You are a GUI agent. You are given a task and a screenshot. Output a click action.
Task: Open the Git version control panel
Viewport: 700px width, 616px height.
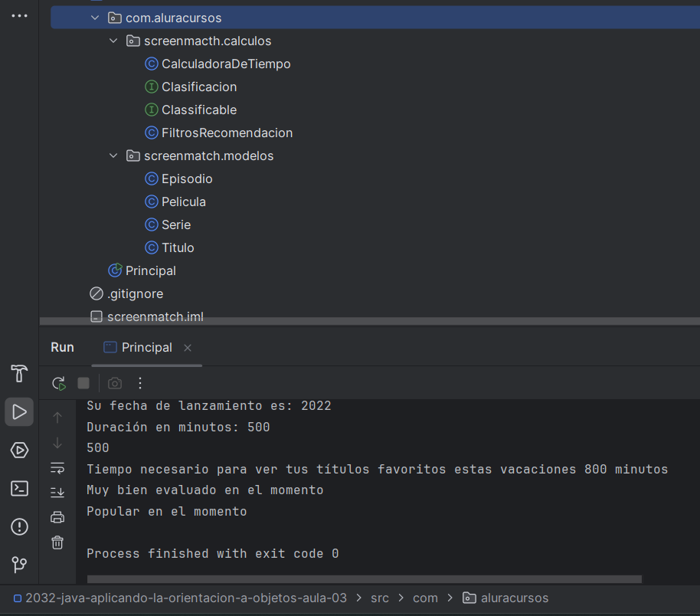(19, 565)
